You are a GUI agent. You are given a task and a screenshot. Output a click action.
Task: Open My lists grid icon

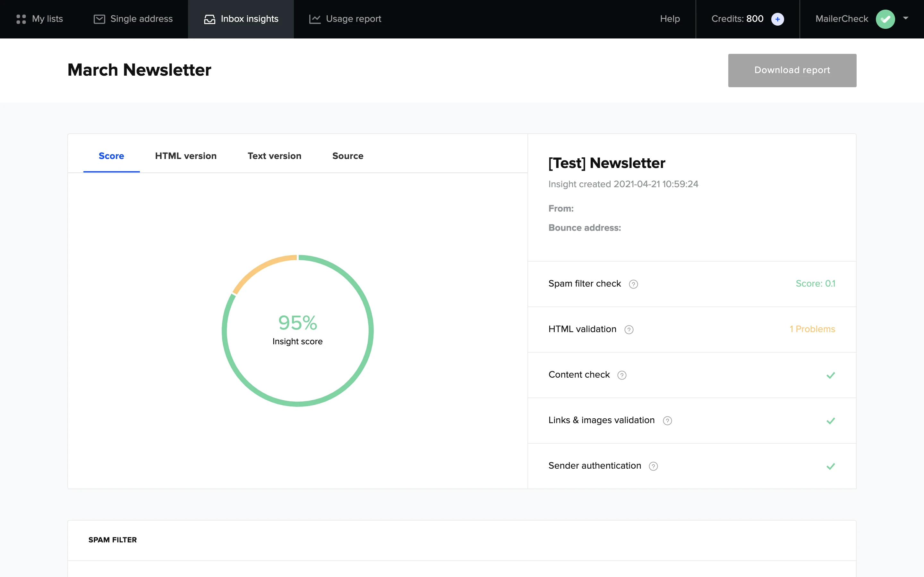coord(21,19)
